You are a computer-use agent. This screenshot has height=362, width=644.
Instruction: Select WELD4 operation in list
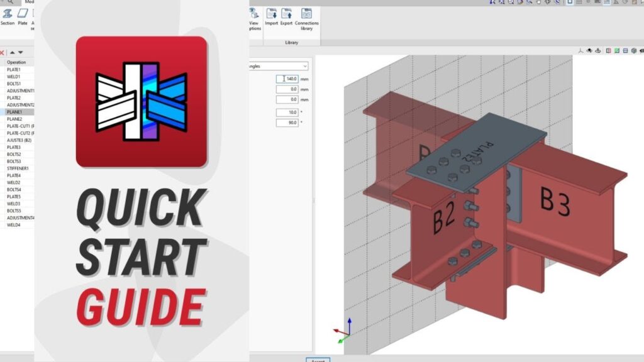pyautogui.click(x=14, y=225)
